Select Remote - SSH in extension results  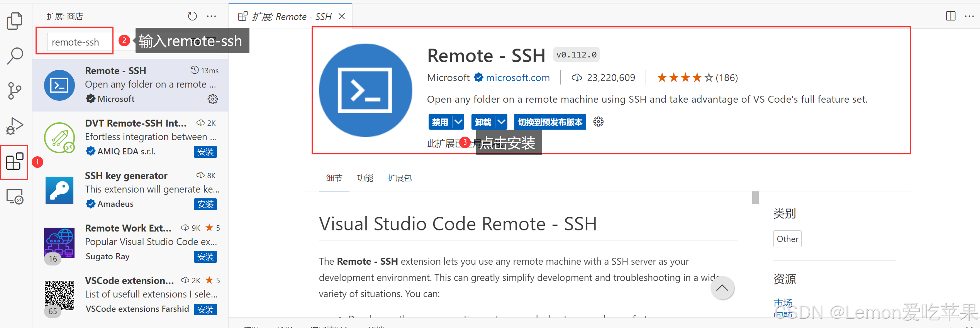coord(130,85)
